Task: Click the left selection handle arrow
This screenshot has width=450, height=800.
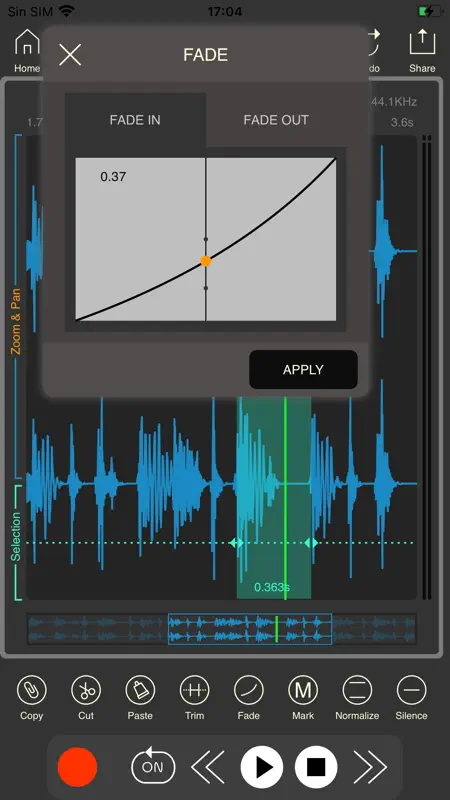Action: click(236, 543)
